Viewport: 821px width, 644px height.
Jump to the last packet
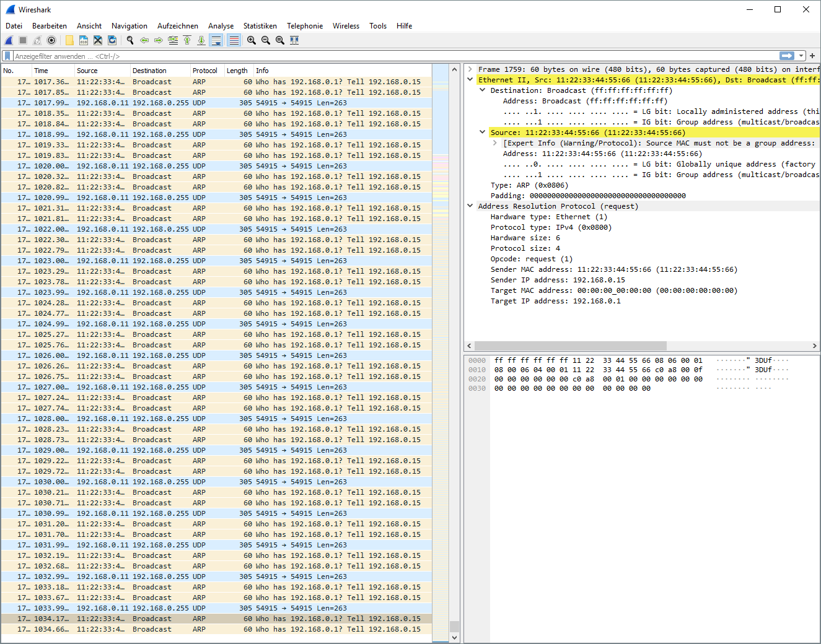[x=201, y=40]
